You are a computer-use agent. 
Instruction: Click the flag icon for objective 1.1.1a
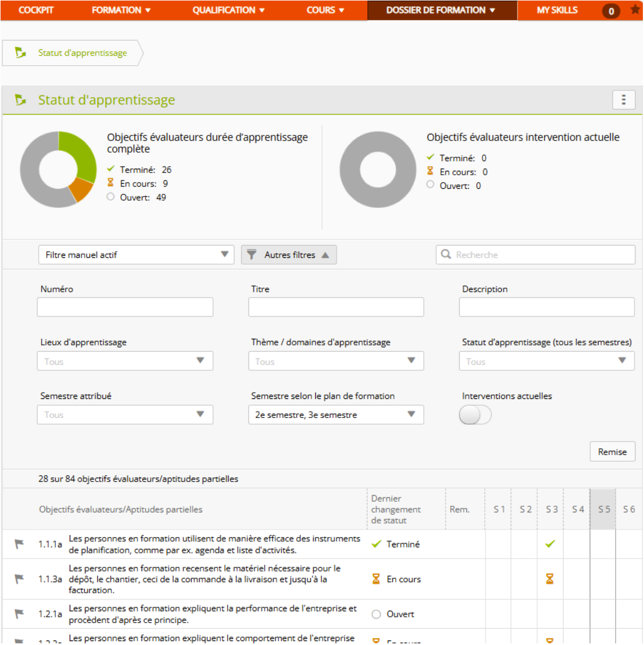point(20,544)
